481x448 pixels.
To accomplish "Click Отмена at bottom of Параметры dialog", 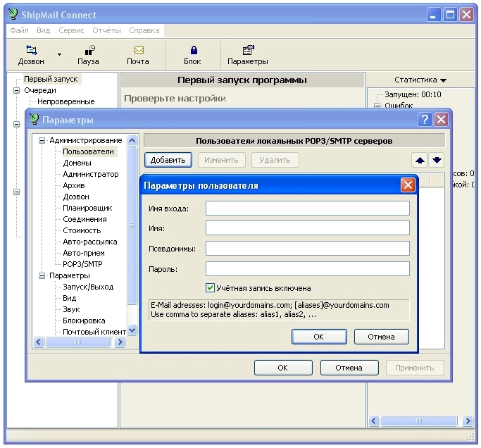I will pos(349,368).
